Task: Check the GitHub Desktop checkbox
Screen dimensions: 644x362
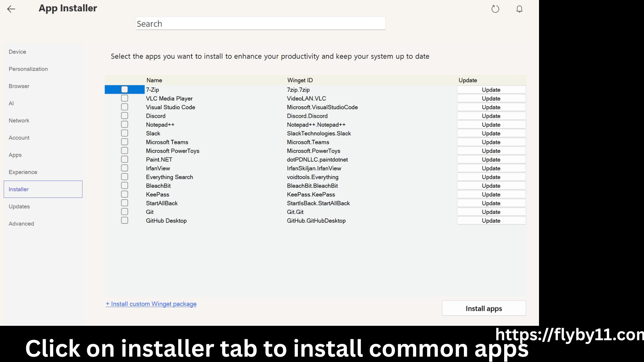Action: click(x=124, y=220)
